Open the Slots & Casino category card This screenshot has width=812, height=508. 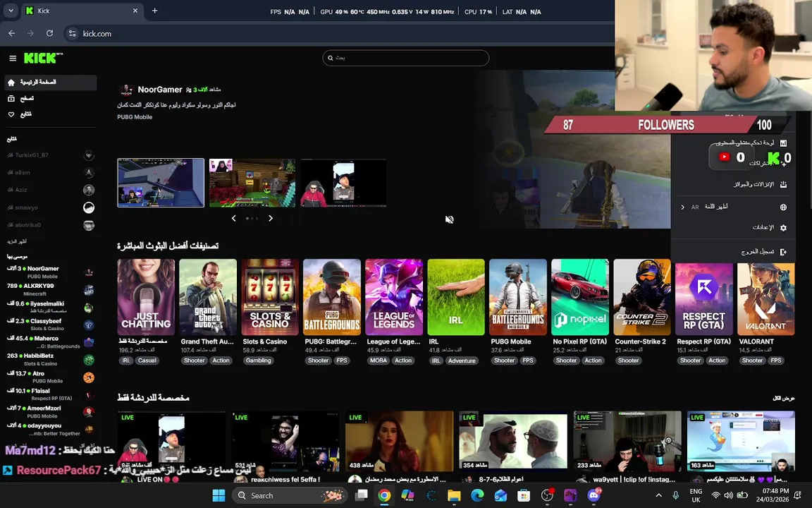point(270,297)
